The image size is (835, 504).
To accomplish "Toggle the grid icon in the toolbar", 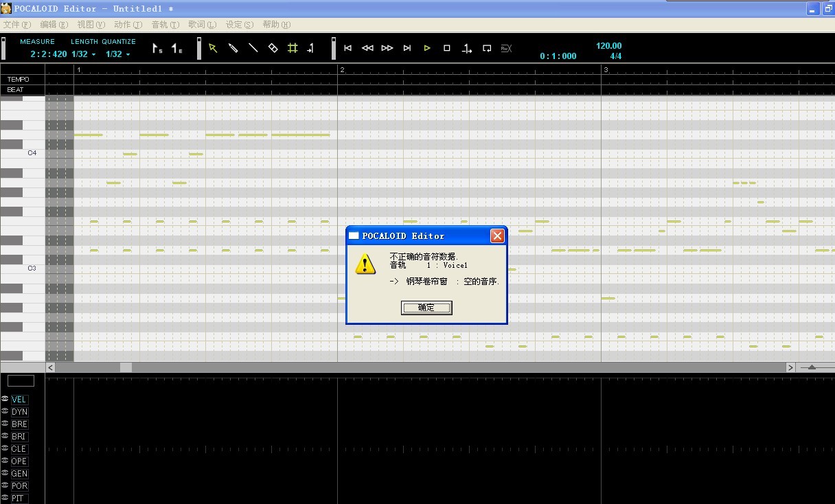I will [x=293, y=48].
